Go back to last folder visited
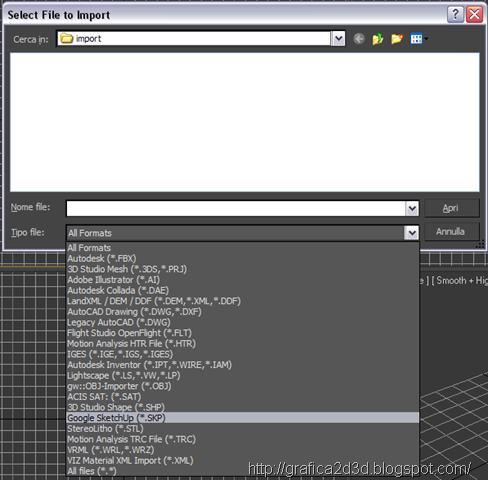The height and width of the screenshot is (480, 488). click(x=359, y=39)
